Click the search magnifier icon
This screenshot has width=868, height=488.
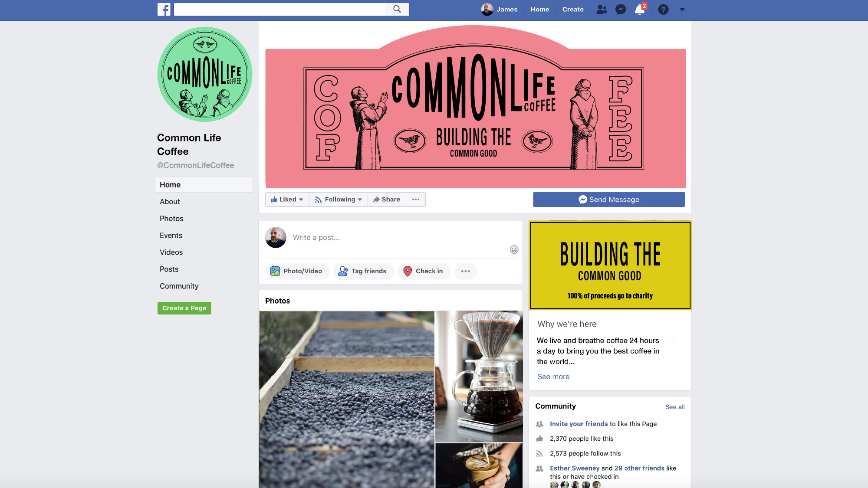[x=397, y=9]
